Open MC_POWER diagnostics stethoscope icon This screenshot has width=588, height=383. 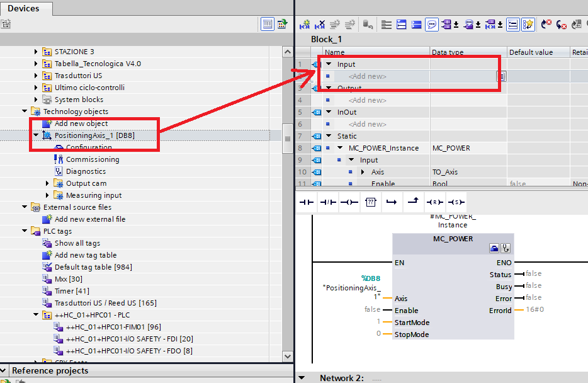[505, 248]
